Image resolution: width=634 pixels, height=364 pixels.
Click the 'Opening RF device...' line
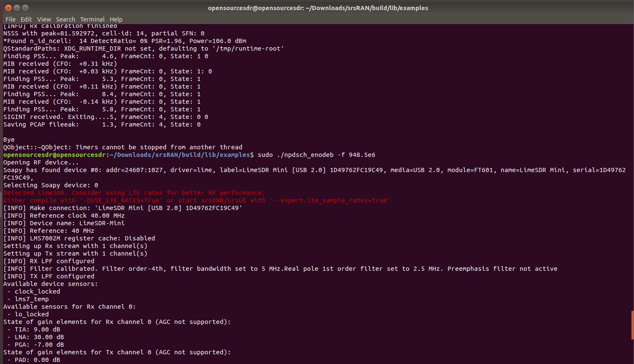click(41, 162)
